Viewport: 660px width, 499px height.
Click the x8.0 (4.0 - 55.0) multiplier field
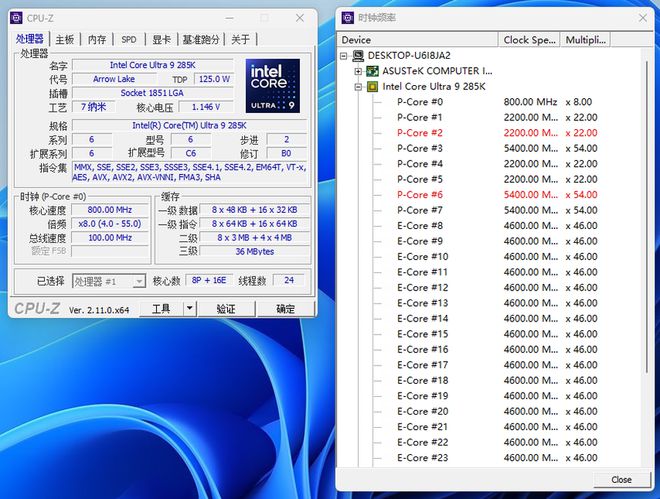[110, 224]
